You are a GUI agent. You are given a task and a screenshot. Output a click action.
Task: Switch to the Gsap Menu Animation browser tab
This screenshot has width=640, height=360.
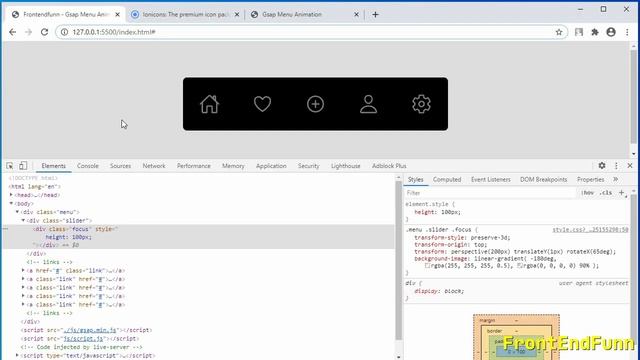(304, 15)
